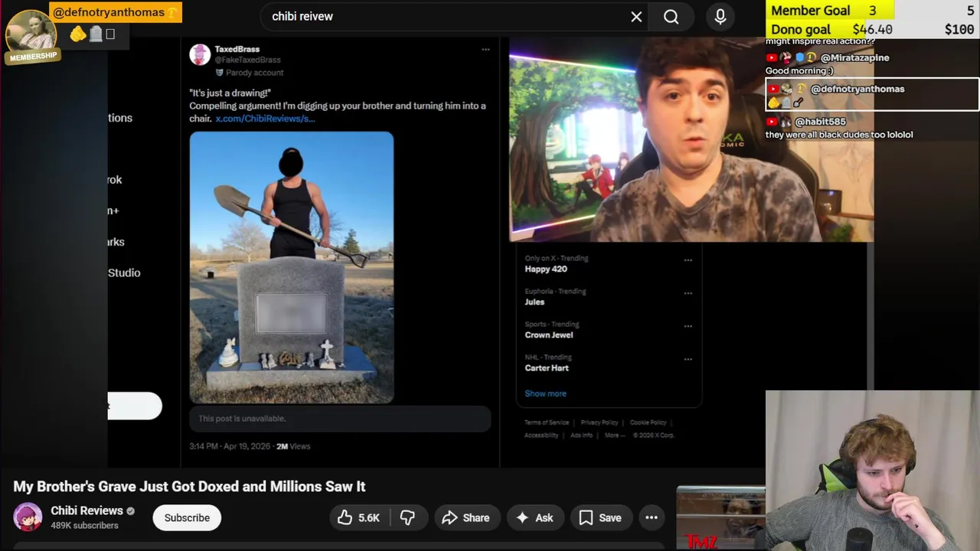Open Cookie Policy footer link
The height and width of the screenshot is (551, 980).
648,422
